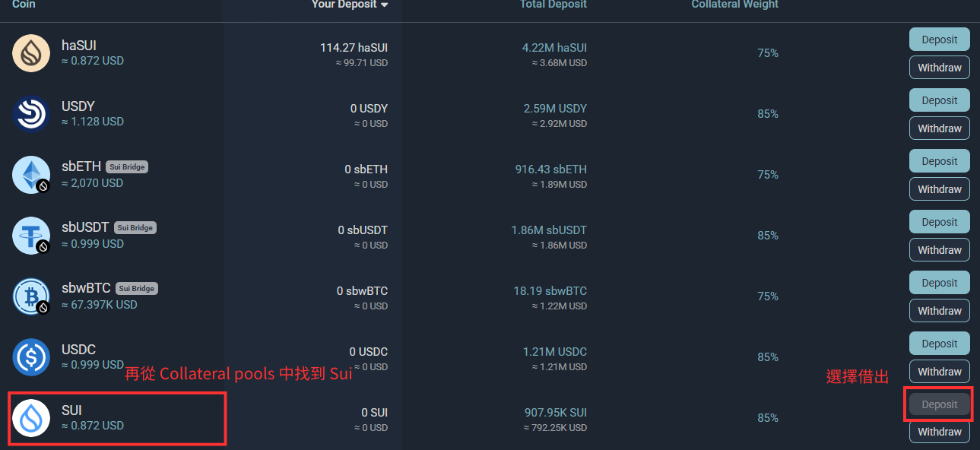Click the sbwBTC Bitcoin coin icon
This screenshot has height=450, width=980.
click(x=31, y=296)
